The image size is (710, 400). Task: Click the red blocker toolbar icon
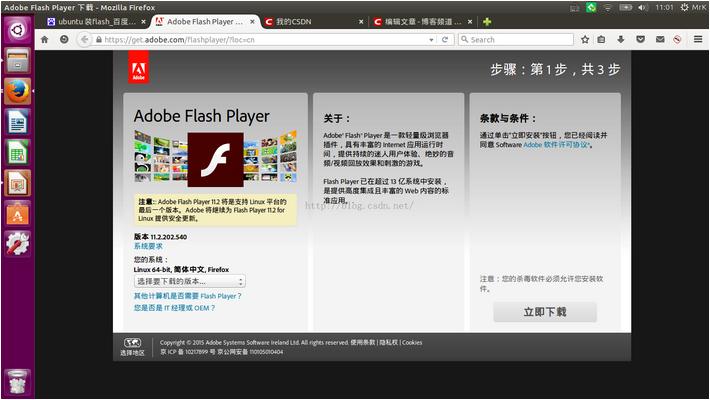[x=677, y=39]
